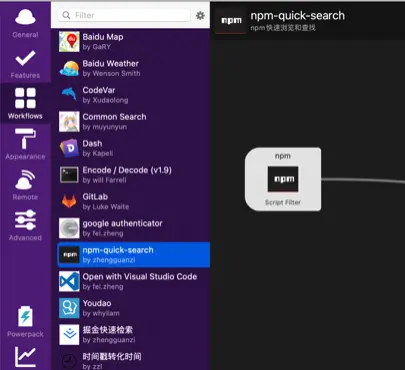The width and height of the screenshot is (405, 370).
Task: Open the Remote preferences icon
Action: tap(25, 179)
